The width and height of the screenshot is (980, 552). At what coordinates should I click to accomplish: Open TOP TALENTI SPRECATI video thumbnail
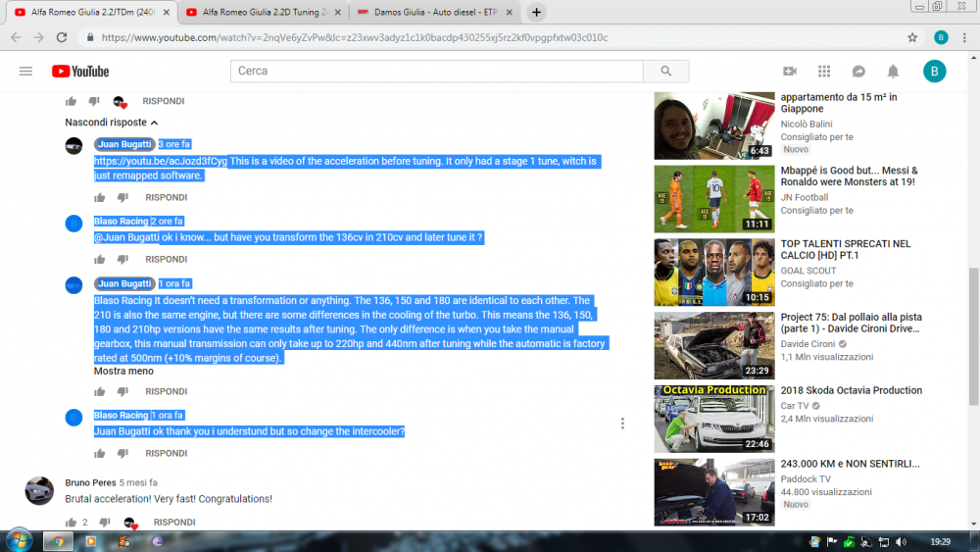[x=714, y=273]
